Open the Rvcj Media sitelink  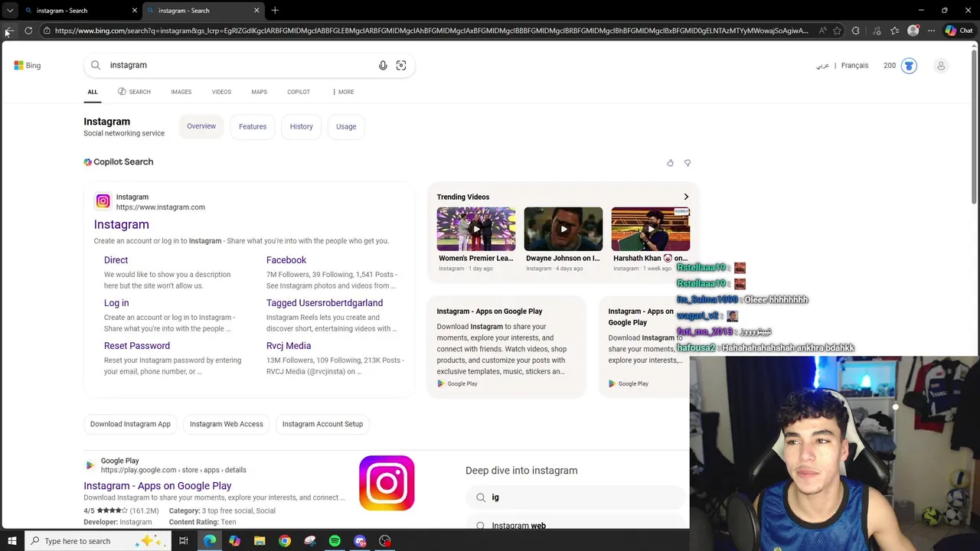point(289,346)
